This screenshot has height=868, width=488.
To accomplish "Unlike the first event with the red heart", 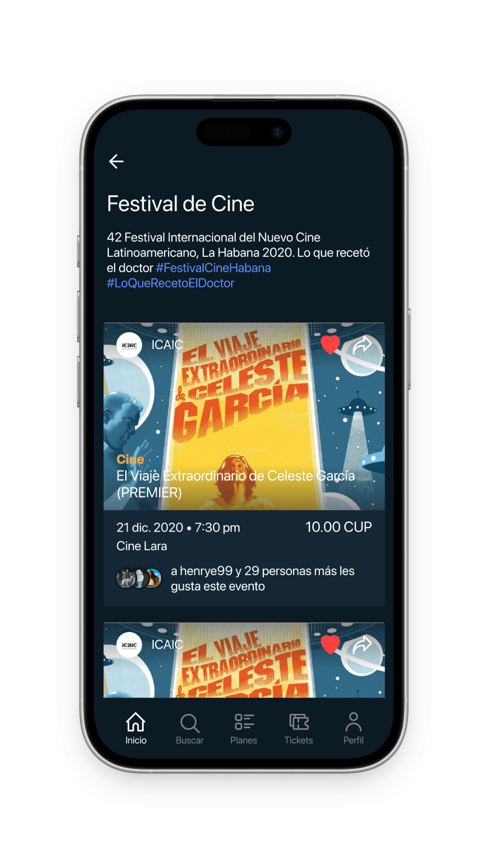I will click(x=330, y=345).
